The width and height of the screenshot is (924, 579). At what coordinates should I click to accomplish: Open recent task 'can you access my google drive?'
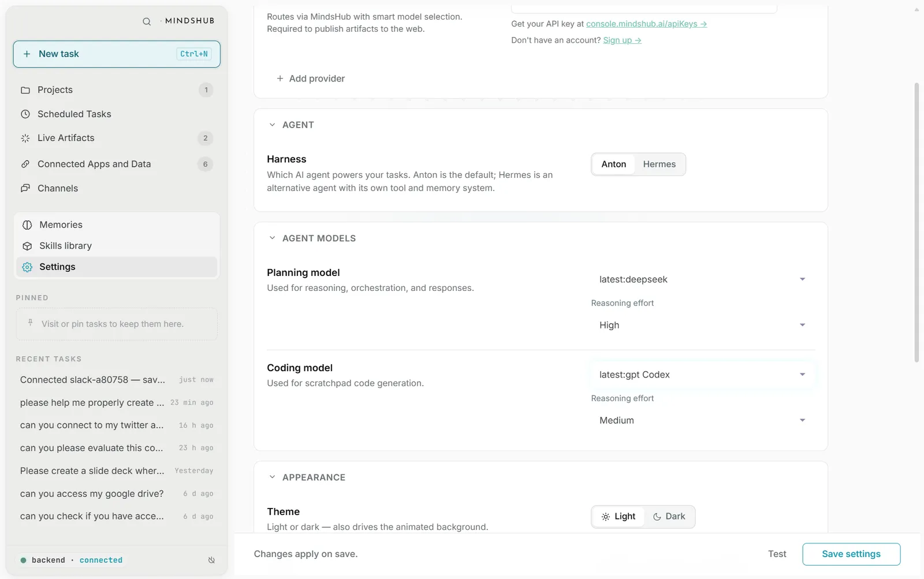tap(117, 494)
